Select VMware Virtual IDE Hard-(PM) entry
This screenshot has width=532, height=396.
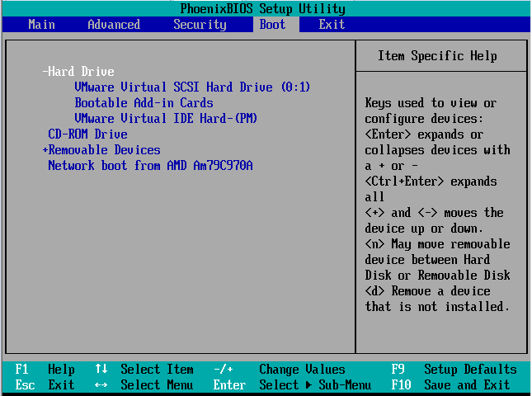click(x=166, y=118)
